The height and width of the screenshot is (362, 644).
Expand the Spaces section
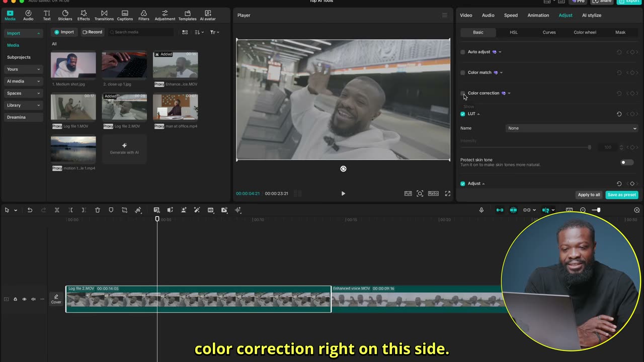coord(23,93)
